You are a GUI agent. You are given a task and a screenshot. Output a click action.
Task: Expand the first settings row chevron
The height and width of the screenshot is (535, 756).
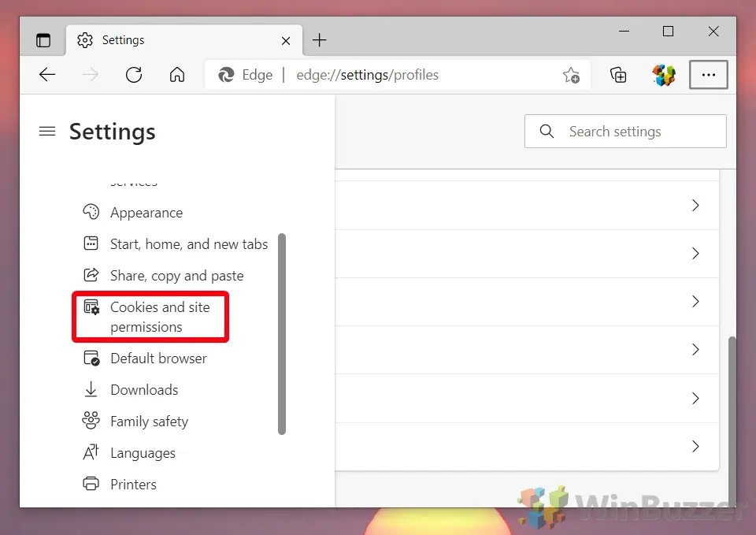point(695,205)
